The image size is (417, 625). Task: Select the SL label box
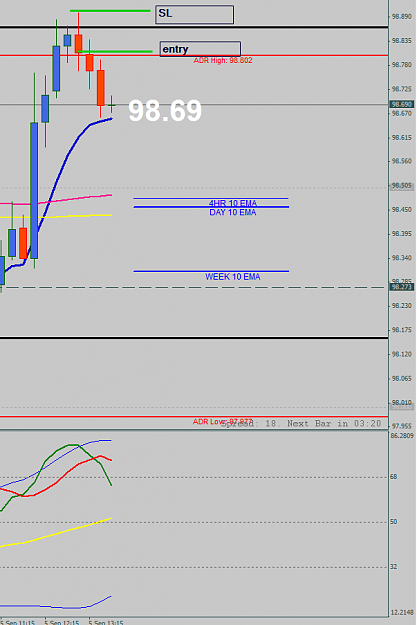coord(194,14)
